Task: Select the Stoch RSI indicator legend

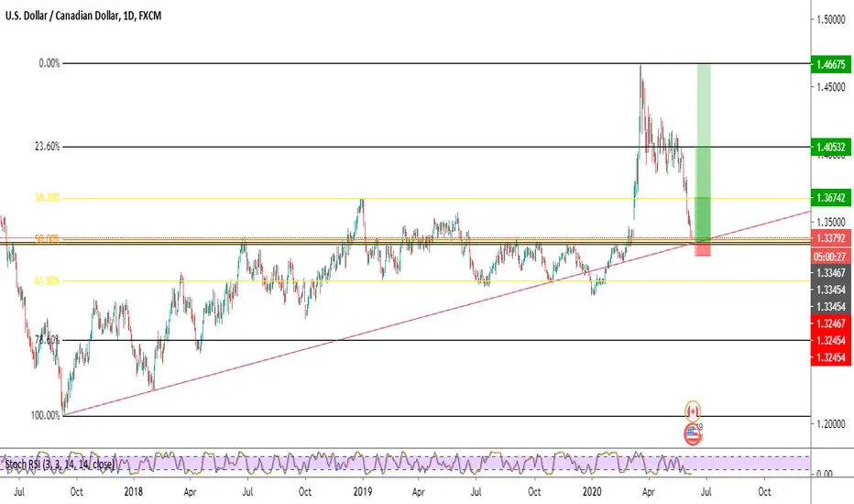Action: click(x=60, y=465)
